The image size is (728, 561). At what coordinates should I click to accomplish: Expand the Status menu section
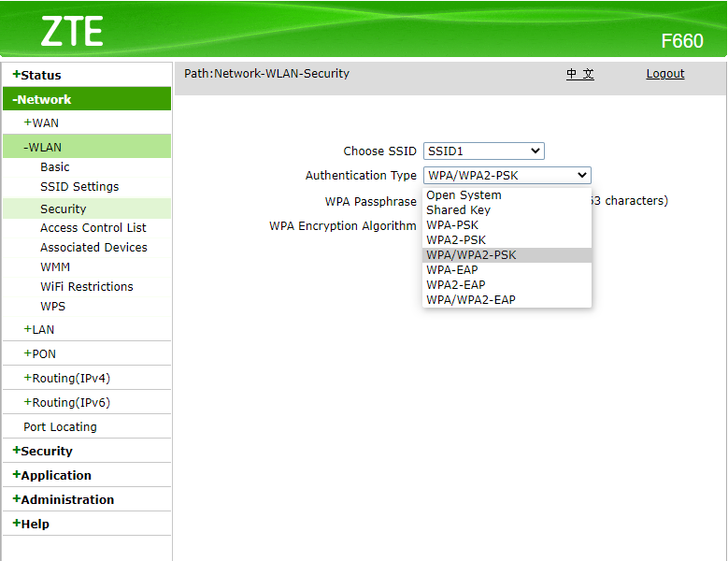point(37,75)
